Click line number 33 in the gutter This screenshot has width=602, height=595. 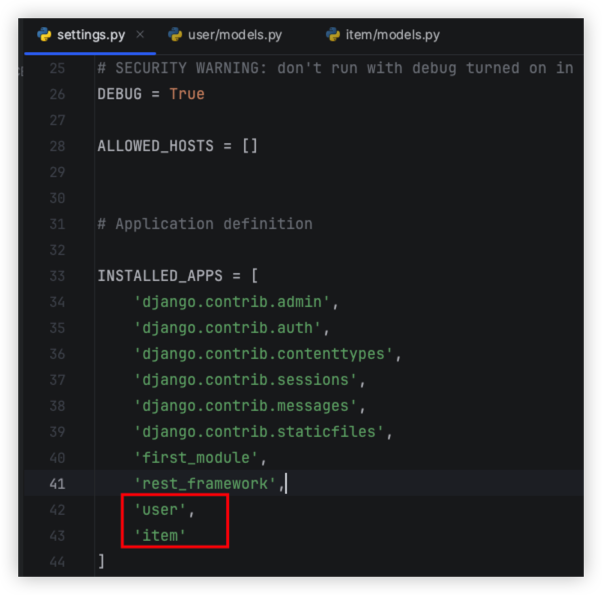[56, 276]
